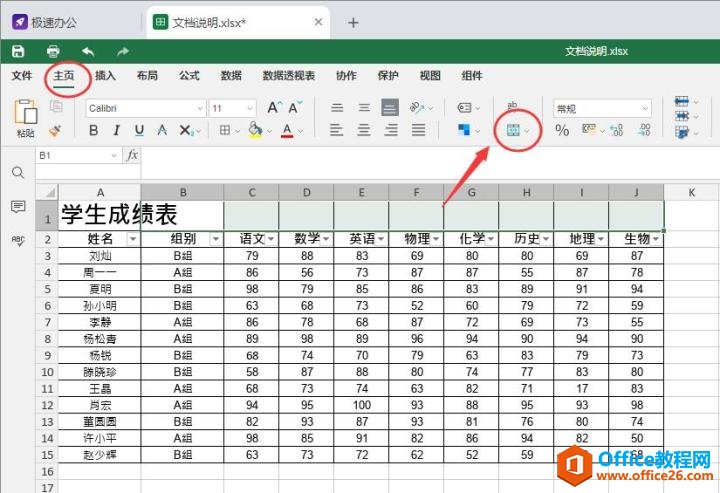Click the name cell 杨松青
The height and width of the screenshot is (493, 720).
coord(100,339)
